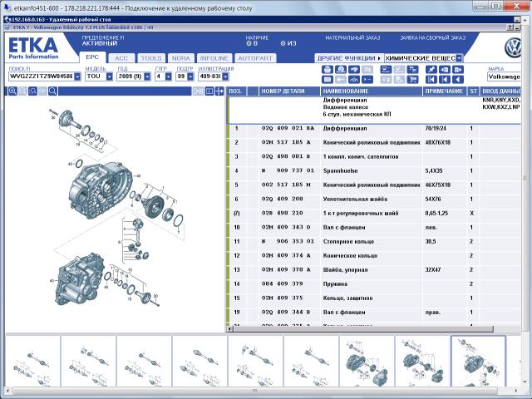Zoom in on the illustration with the plus magnifier

click(x=12, y=91)
